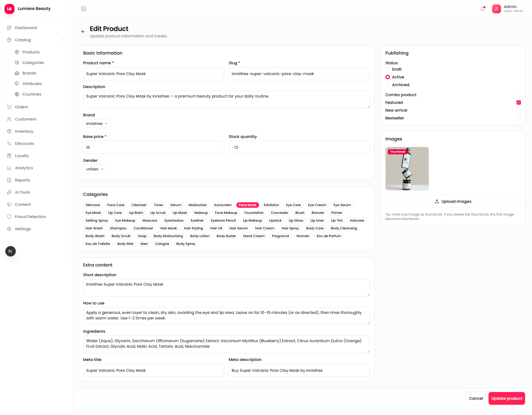
Task: Click the How to use text area
Action: 226,316
